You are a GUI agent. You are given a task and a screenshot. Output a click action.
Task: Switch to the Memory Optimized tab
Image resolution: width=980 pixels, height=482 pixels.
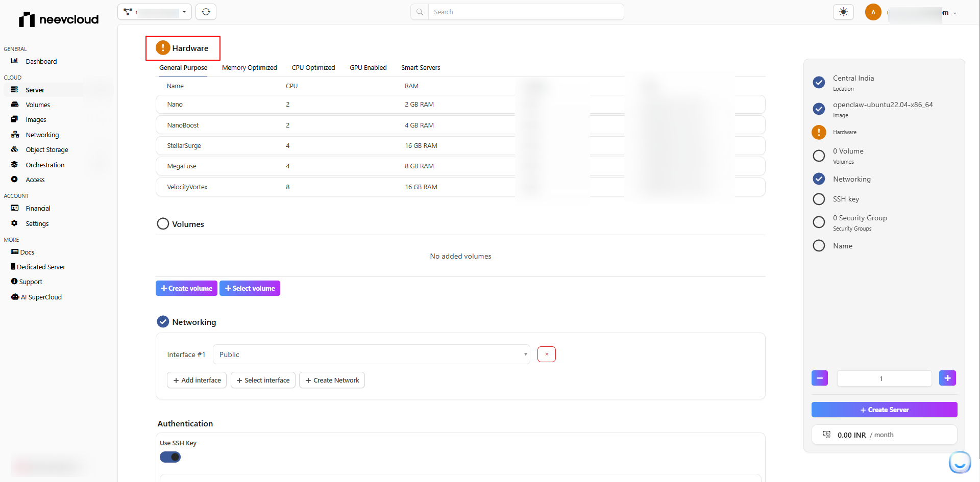click(249, 68)
